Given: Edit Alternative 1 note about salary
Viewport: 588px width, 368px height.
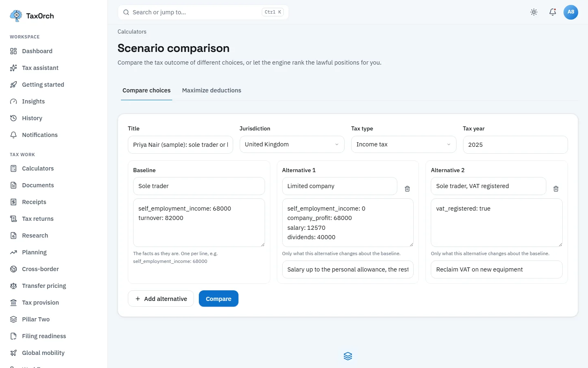Looking at the screenshot, I should (x=348, y=269).
